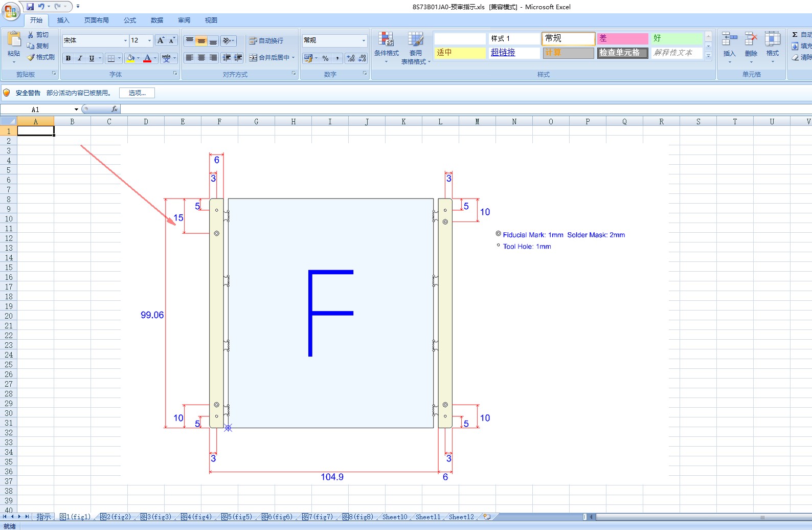This screenshot has width=812, height=530.
Task: Undo the last action in quick access toolbar
Action: (x=41, y=7)
